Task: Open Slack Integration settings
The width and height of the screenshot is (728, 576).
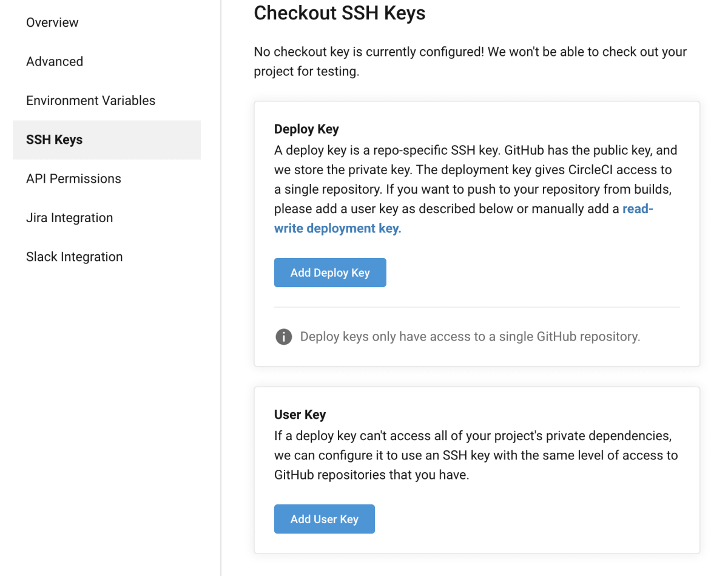Action: tap(74, 257)
